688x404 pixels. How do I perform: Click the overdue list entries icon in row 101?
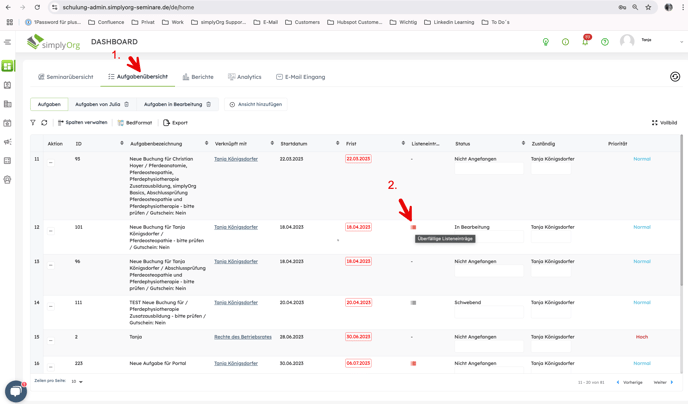[x=413, y=227]
